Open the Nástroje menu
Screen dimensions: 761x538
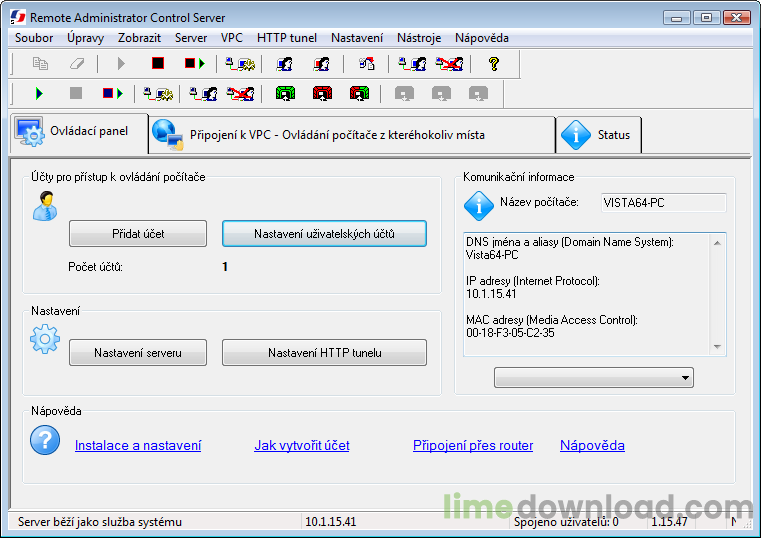(x=419, y=38)
